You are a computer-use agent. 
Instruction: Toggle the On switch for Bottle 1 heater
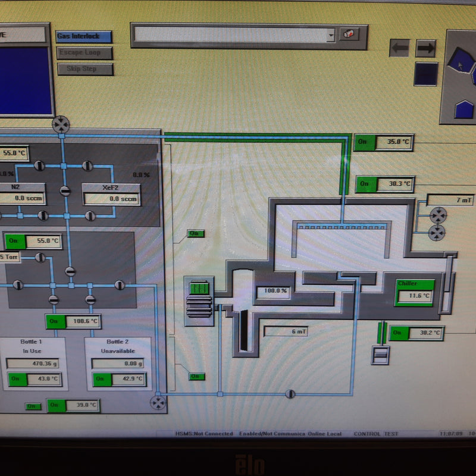coord(16,379)
